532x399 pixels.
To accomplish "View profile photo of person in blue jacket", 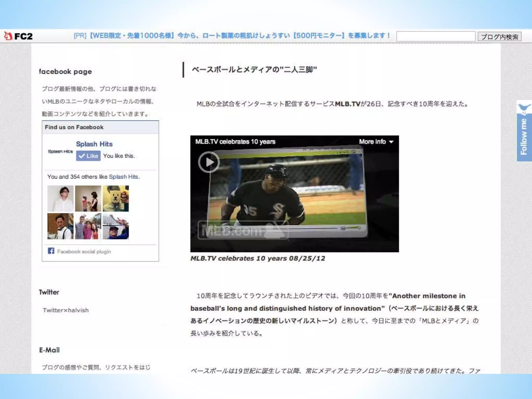I will pyautogui.click(x=116, y=226).
